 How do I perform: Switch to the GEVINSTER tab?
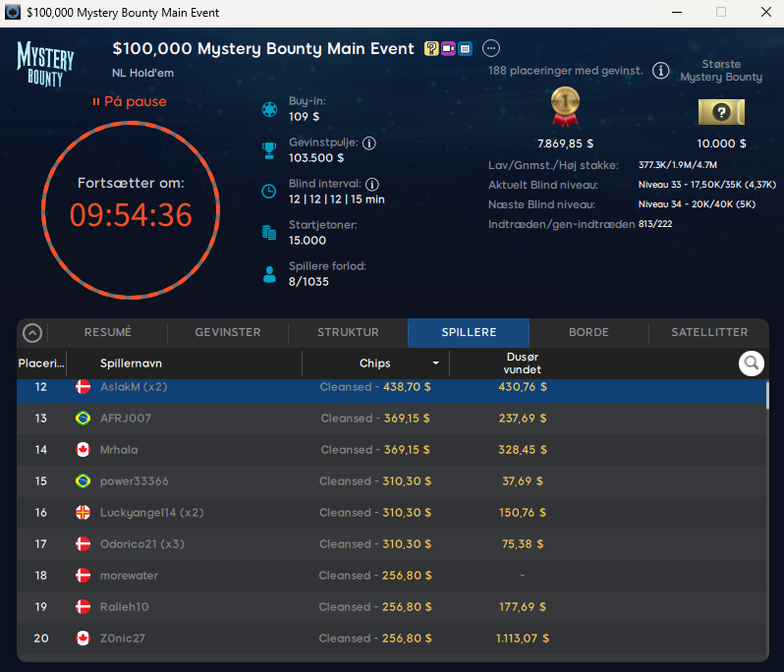tap(228, 333)
